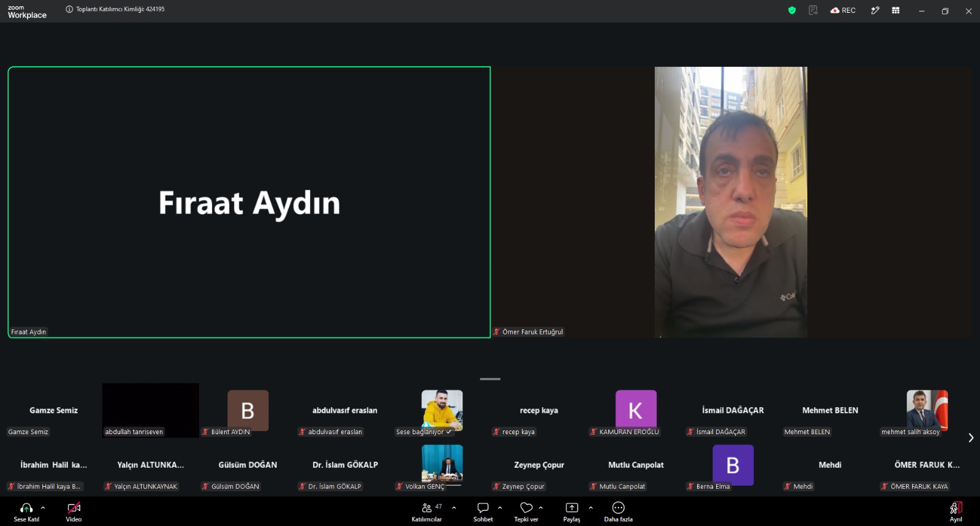This screenshot has height=526, width=980.
Task: Open the REC cloud recording indicator
Action: coord(843,10)
